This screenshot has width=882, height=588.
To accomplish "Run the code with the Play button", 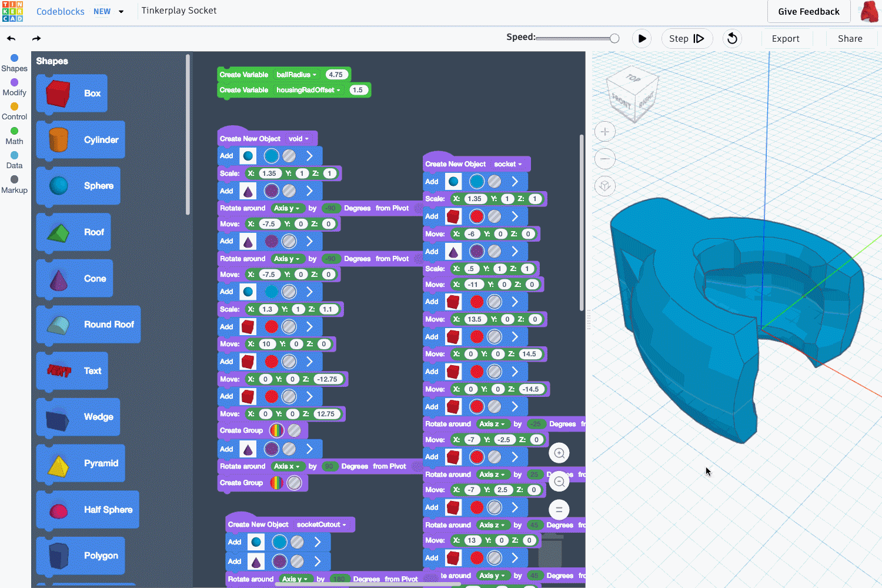I will [x=642, y=39].
